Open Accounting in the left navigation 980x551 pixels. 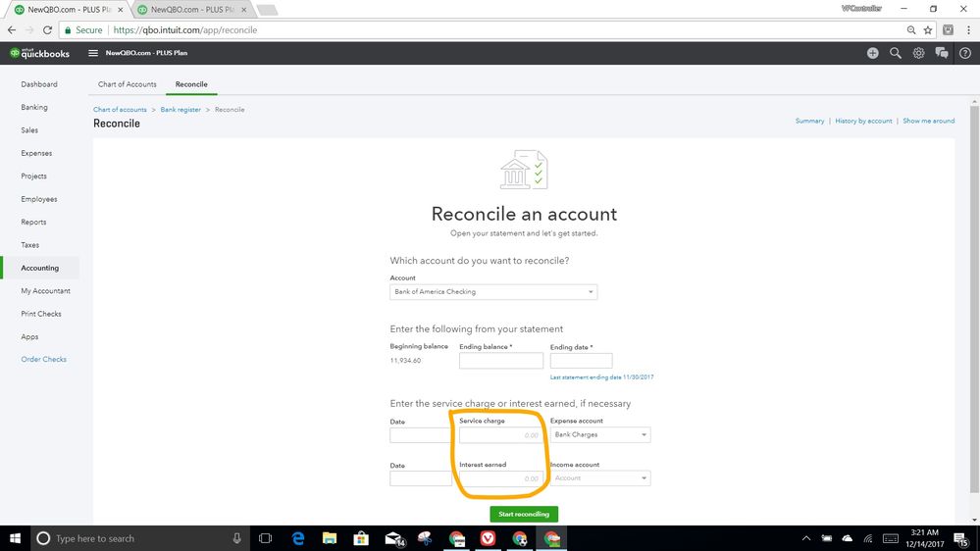click(x=40, y=268)
